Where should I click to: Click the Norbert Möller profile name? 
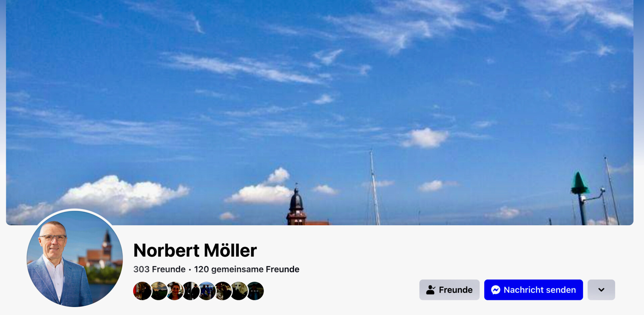pyautogui.click(x=195, y=250)
